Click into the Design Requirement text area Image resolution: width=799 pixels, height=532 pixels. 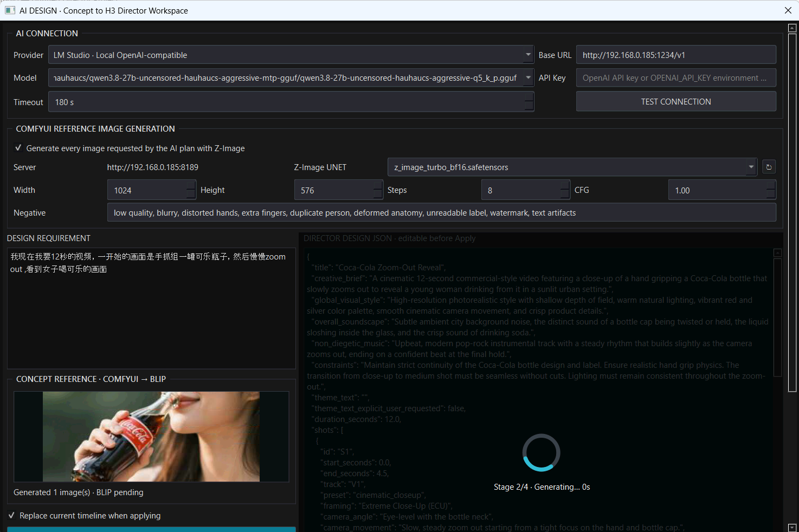tap(151, 308)
